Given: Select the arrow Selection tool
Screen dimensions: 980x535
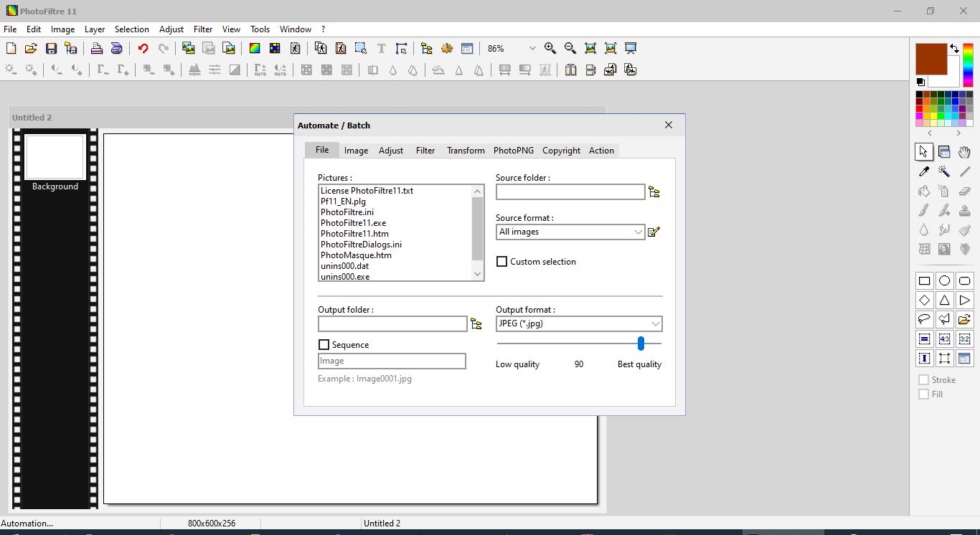Looking at the screenshot, I should (924, 151).
